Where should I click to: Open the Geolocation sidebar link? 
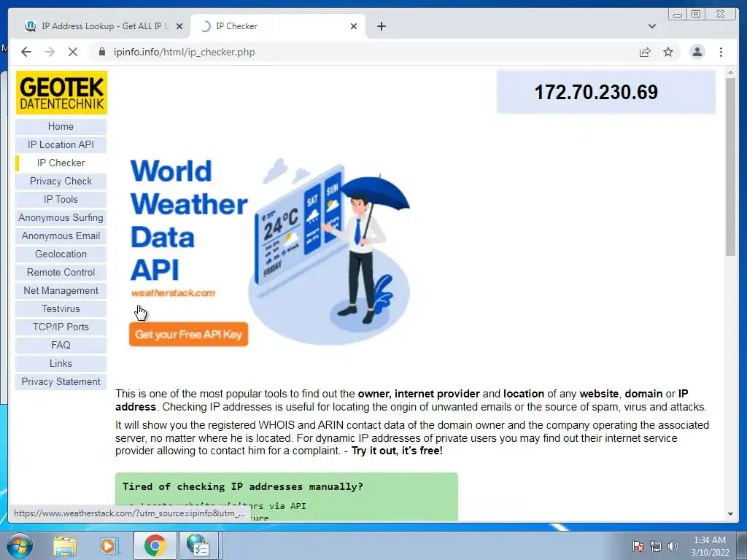(x=61, y=254)
